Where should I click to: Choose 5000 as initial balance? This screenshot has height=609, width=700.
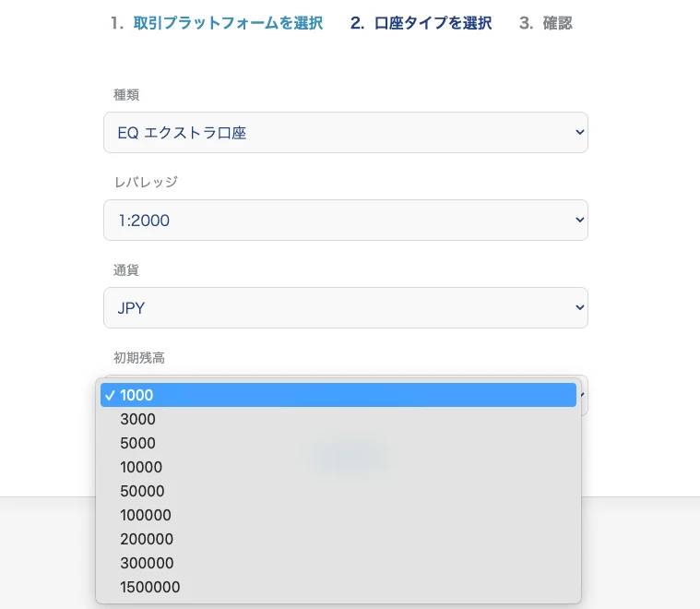(x=338, y=443)
